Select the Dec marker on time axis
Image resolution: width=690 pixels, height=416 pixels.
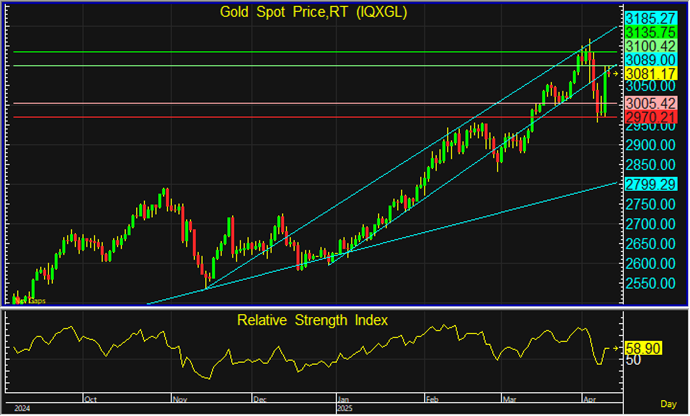[260, 399]
